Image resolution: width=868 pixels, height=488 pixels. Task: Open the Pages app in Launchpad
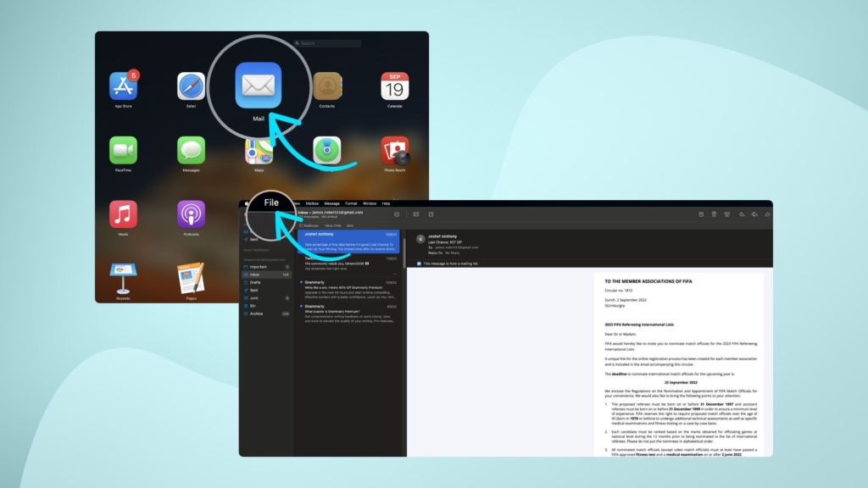(x=191, y=279)
